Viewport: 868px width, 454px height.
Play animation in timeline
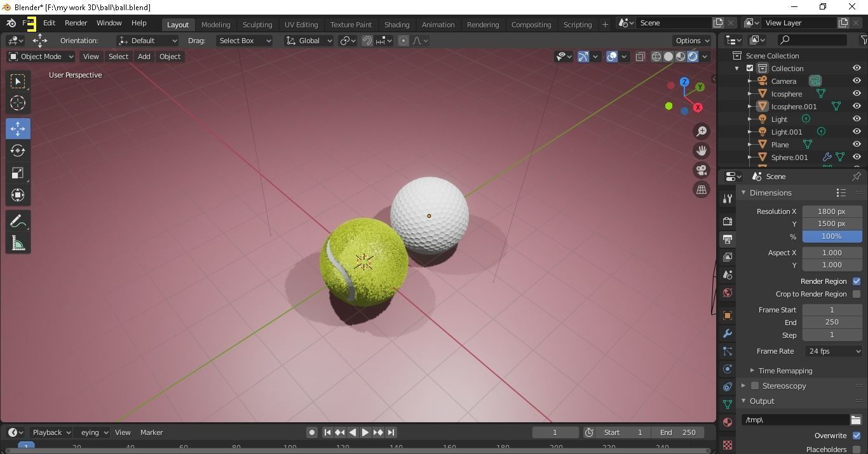pyautogui.click(x=365, y=432)
